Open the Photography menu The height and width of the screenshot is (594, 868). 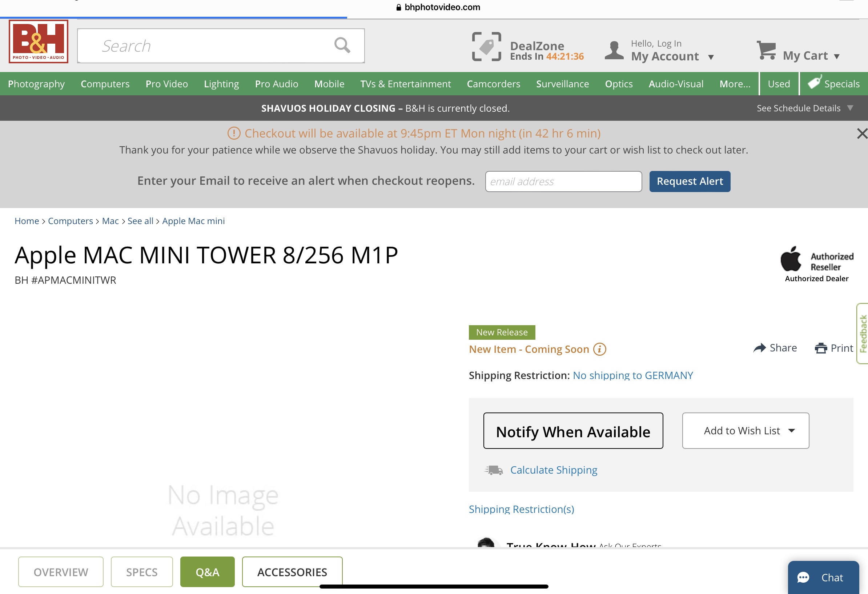click(36, 84)
